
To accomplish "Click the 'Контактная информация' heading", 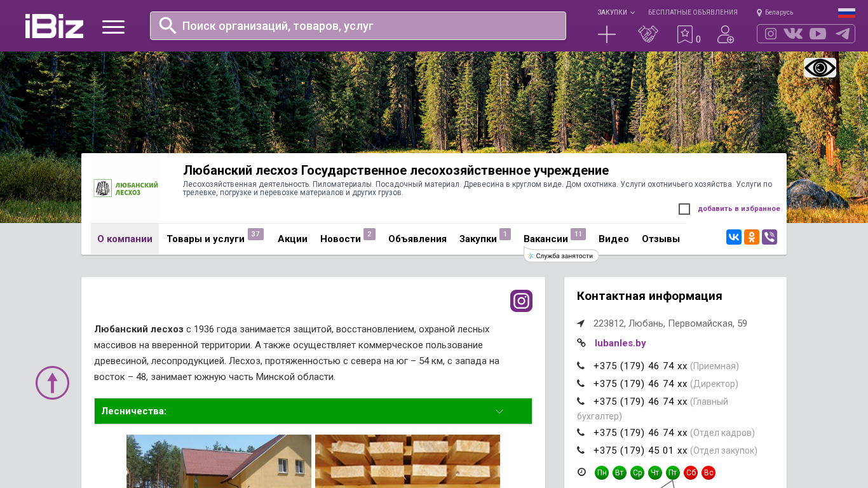I will coord(649,296).
